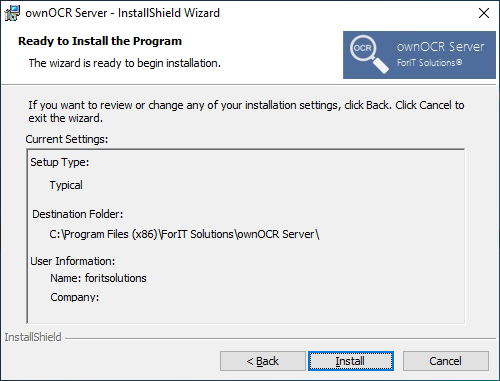Go back with the Back button
The height and width of the screenshot is (381, 500).
pyautogui.click(x=263, y=361)
